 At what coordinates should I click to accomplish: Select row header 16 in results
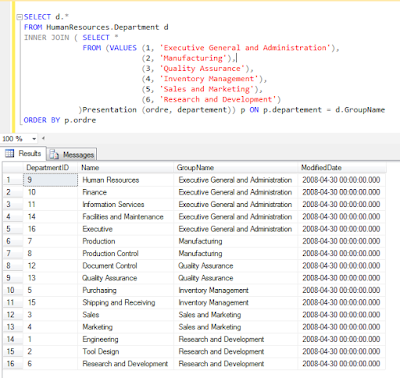[x=13, y=364]
